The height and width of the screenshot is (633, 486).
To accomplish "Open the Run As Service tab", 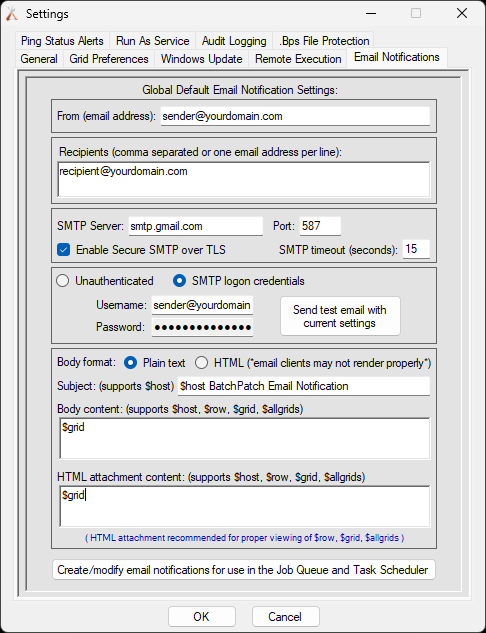I will point(153,41).
